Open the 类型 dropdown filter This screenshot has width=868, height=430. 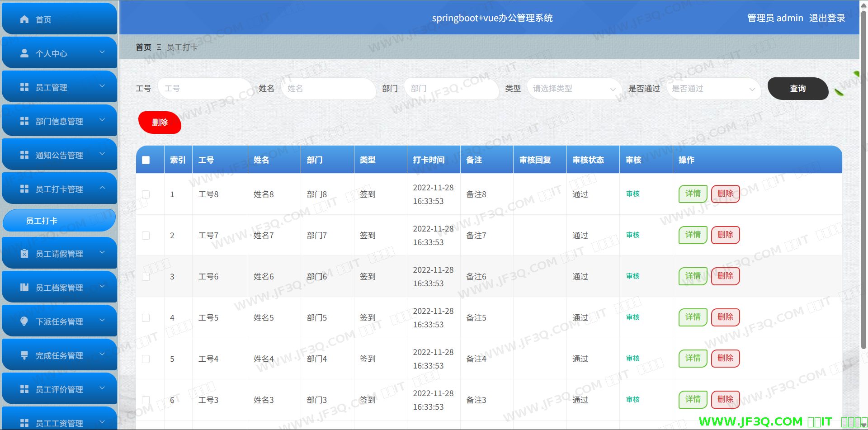pos(573,89)
